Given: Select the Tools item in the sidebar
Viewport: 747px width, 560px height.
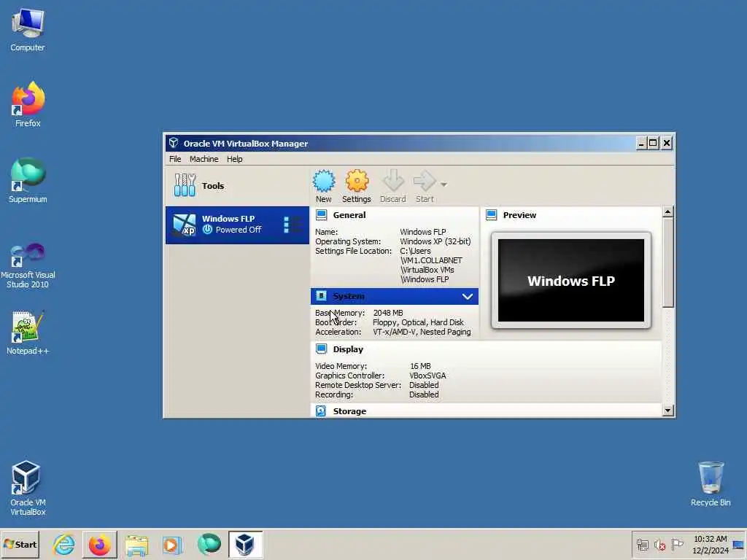Looking at the screenshot, I should [237, 186].
